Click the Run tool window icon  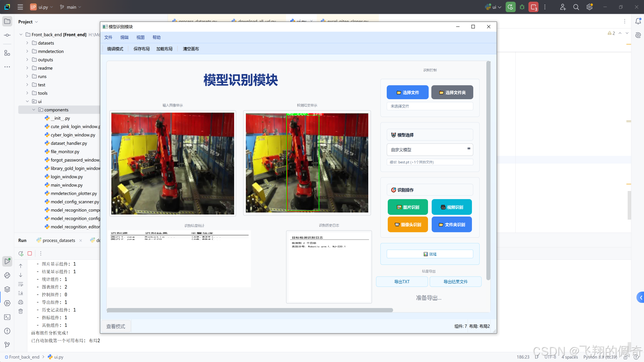[x=7, y=261]
